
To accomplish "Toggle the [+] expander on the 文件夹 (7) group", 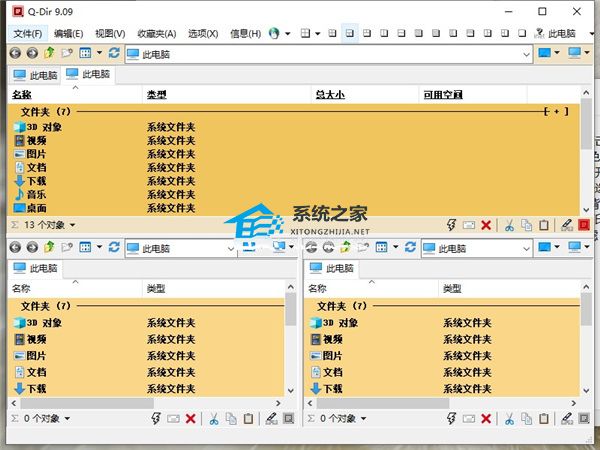I will tap(556, 111).
